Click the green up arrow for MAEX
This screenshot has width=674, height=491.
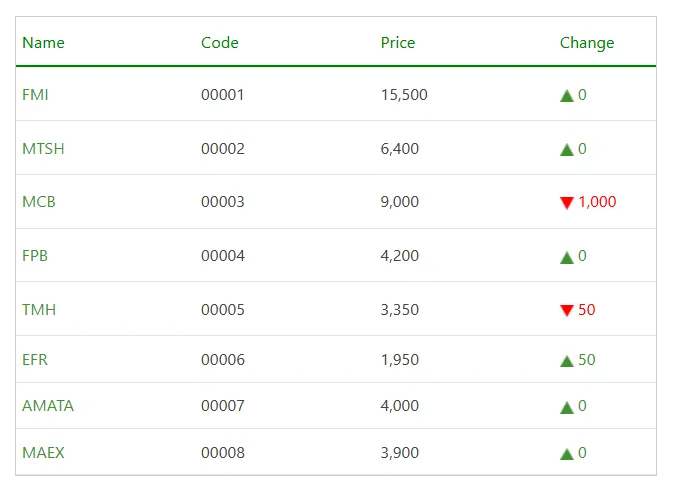tap(567, 454)
